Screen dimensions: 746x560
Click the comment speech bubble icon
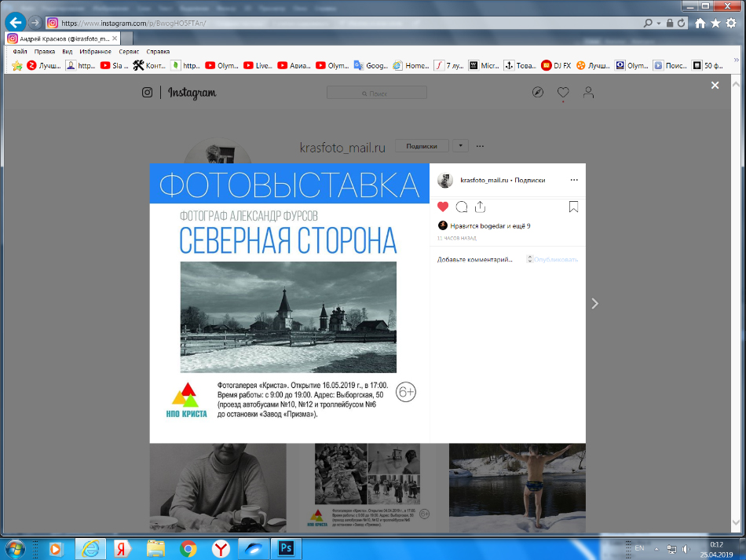click(x=462, y=207)
